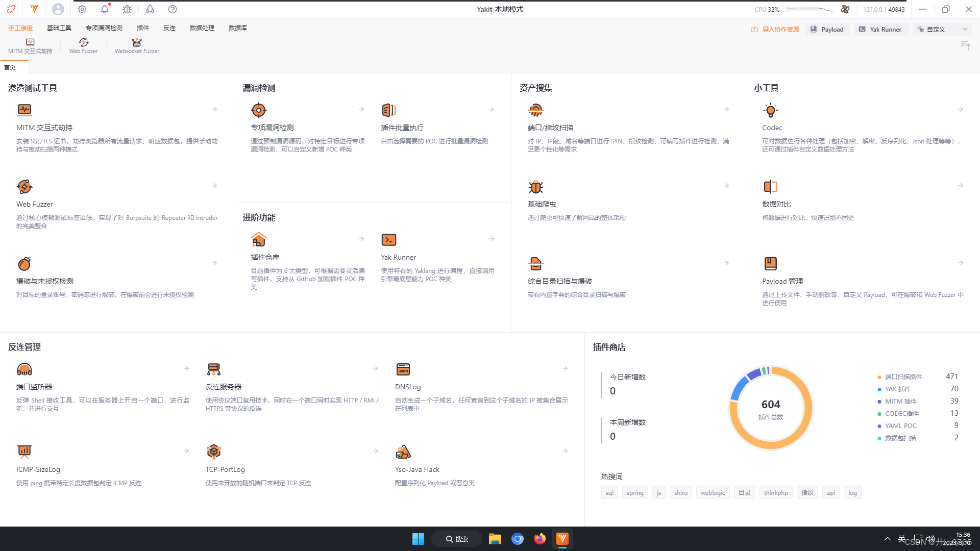Viewport: 980px width, 551px height.
Task: Collapse the toolbar ribbon with the right-side icon
Action: (x=965, y=45)
